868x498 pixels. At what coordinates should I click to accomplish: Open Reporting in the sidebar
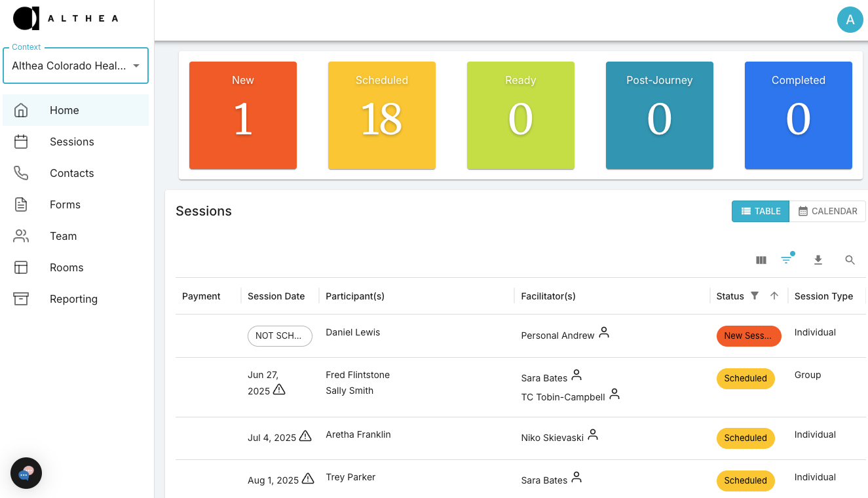tap(73, 299)
